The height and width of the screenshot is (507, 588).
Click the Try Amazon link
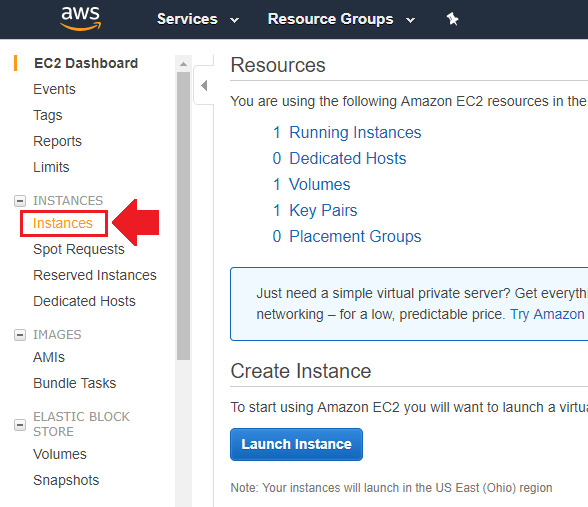548,314
